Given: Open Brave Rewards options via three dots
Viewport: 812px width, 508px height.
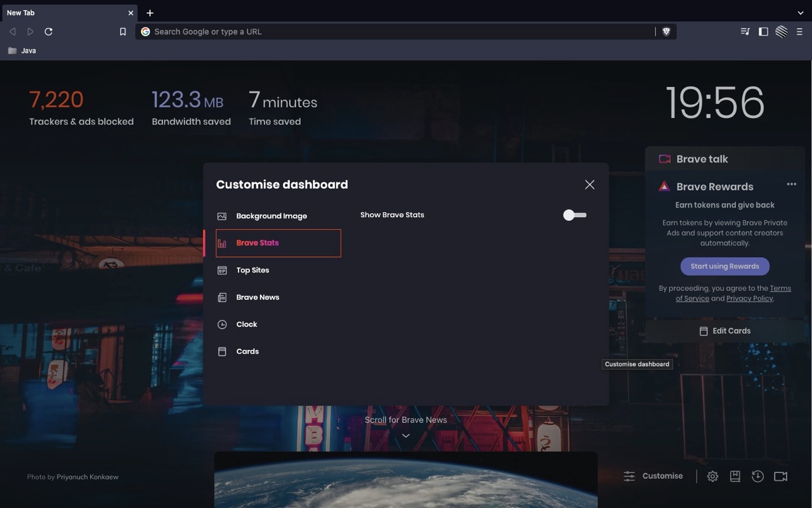Looking at the screenshot, I should click(x=791, y=184).
